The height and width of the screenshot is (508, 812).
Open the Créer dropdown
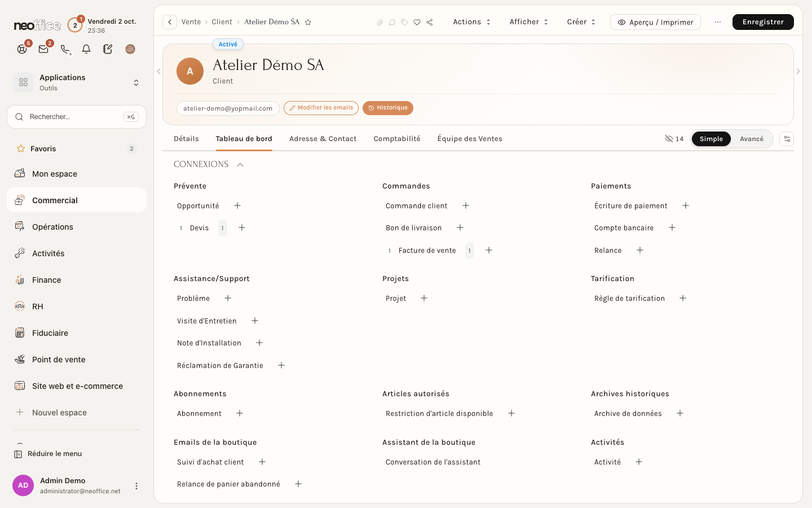(x=581, y=22)
